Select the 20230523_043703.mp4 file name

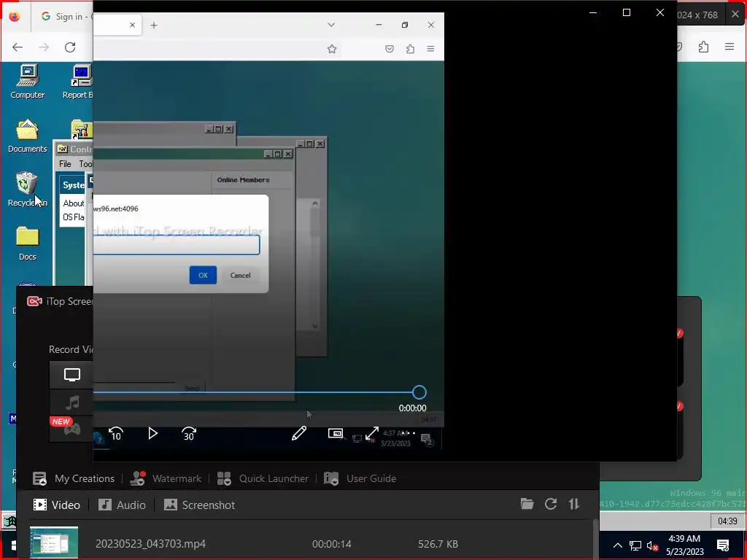click(150, 544)
